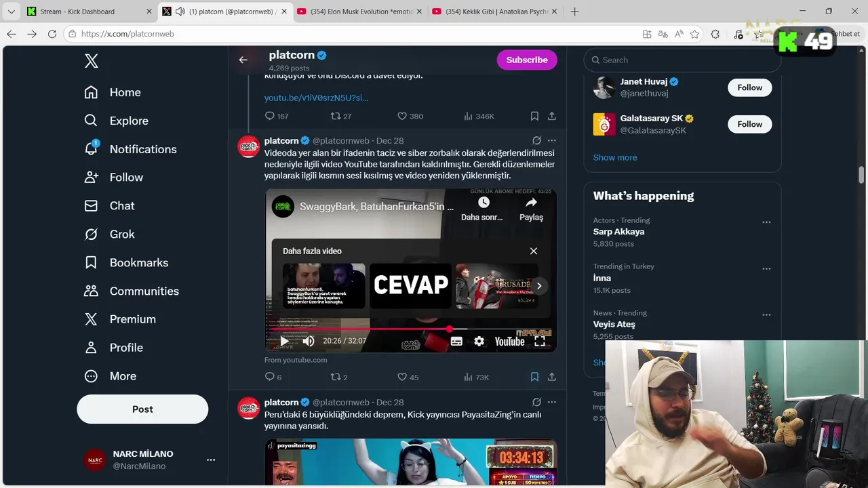This screenshot has width=868, height=488.
Task: Show next suggested videos arrow
Action: [x=539, y=286]
